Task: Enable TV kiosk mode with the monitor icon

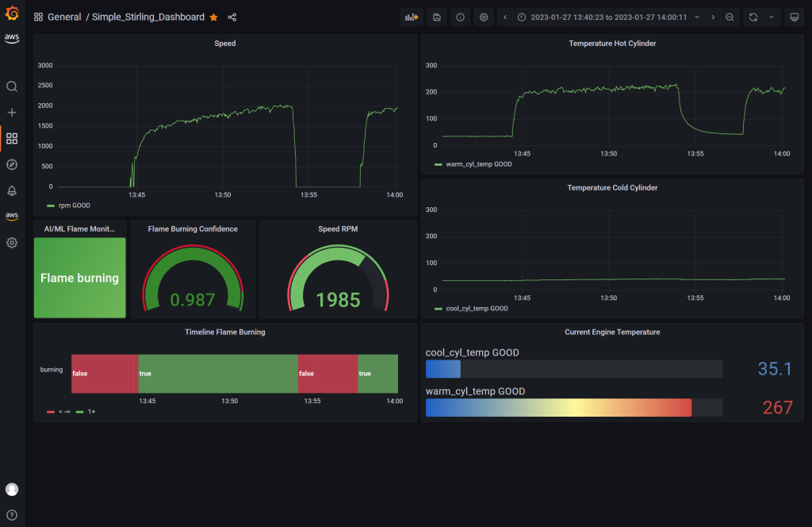Action: [794, 17]
